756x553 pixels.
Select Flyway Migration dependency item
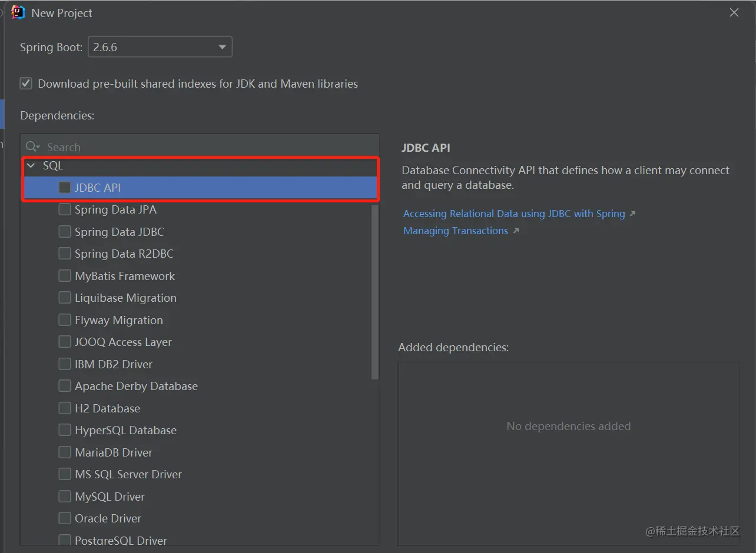(119, 320)
